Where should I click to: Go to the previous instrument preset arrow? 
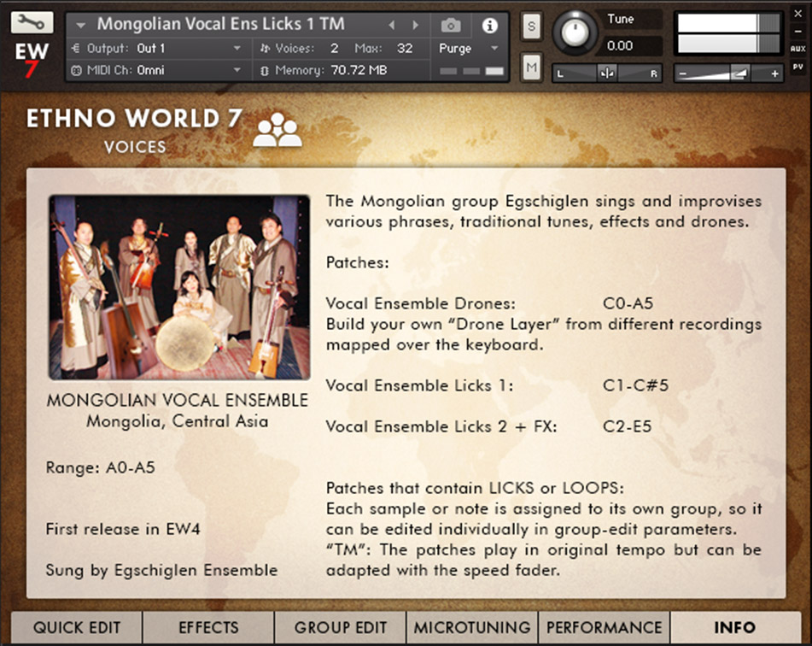click(392, 25)
